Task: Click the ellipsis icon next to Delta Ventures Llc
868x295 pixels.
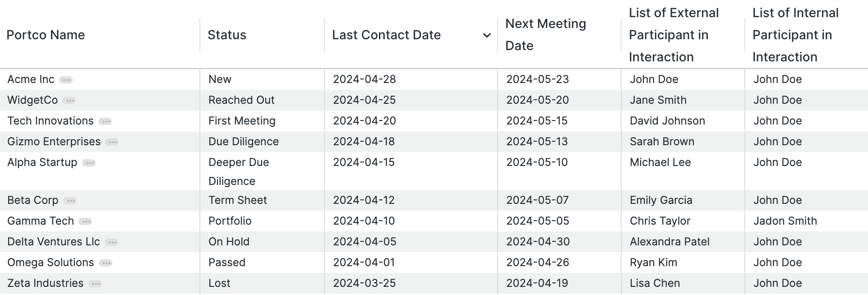Action: (x=111, y=242)
